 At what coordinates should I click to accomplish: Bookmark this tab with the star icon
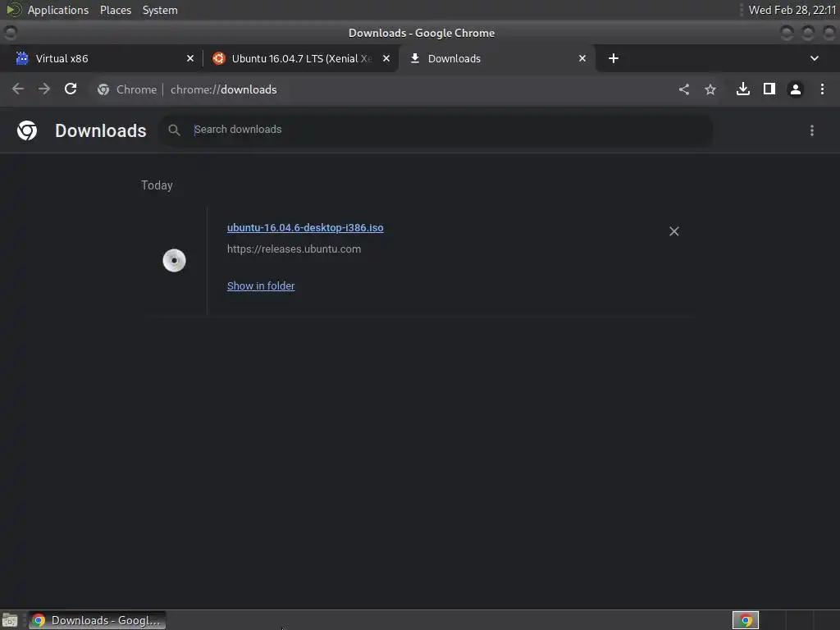click(710, 89)
